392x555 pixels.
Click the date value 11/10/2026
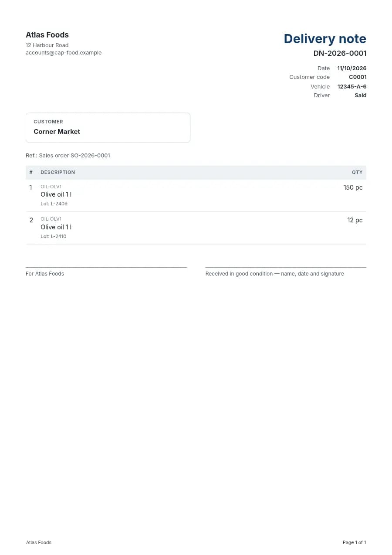pyautogui.click(x=352, y=68)
